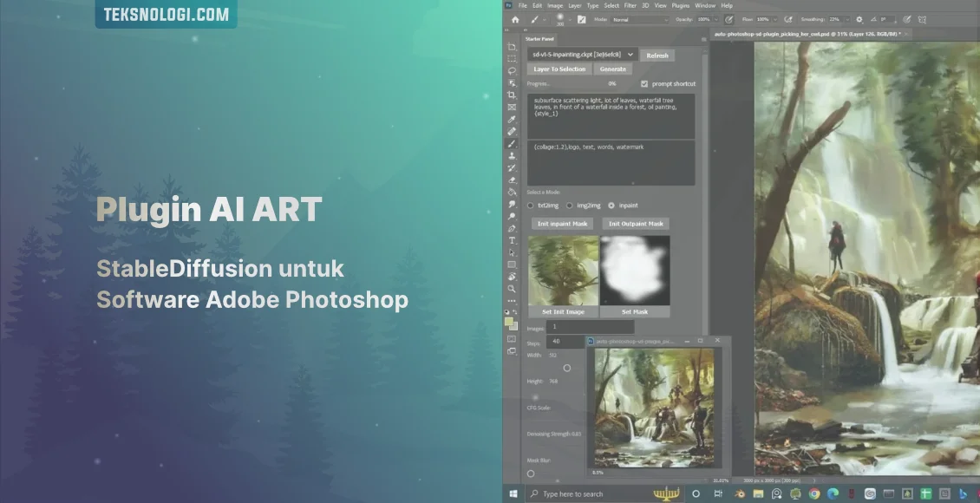The image size is (980, 503).
Task: Click the Home icon in options bar
Action: point(515,19)
